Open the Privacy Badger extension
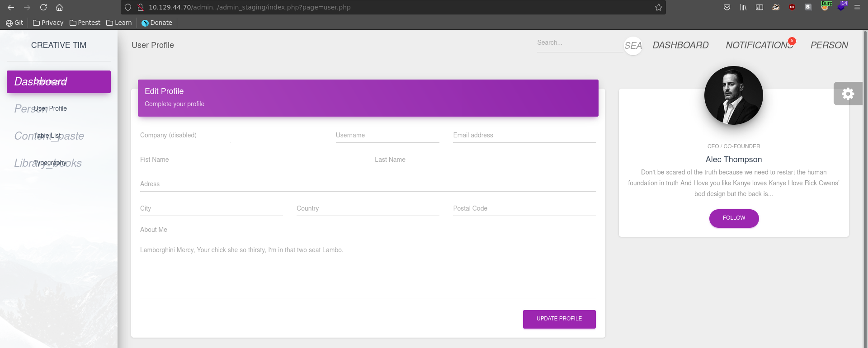The height and width of the screenshot is (348, 868). pos(776,7)
